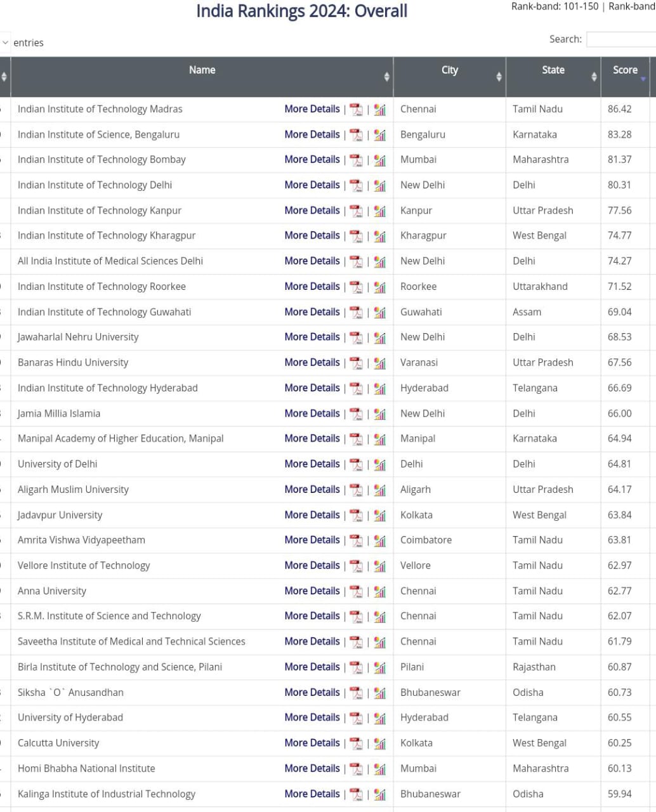This screenshot has height=812, width=656.
Task: Sort table by Name column
Action: [x=202, y=77]
